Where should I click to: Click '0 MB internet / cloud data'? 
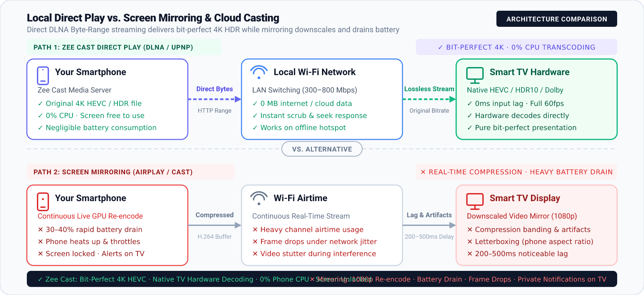tap(302, 104)
